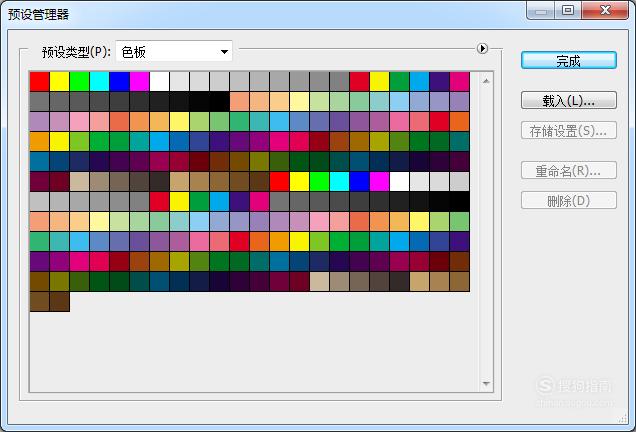This screenshot has width=636, height=432.
Task: Select the third swatch in top row, green
Action: [80, 82]
